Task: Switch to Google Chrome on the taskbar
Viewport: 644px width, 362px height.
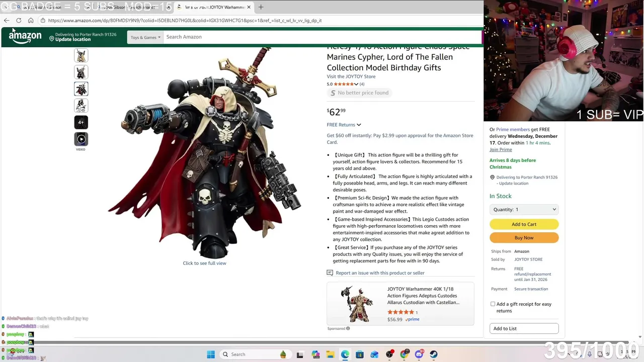Action: pyautogui.click(x=404, y=354)
